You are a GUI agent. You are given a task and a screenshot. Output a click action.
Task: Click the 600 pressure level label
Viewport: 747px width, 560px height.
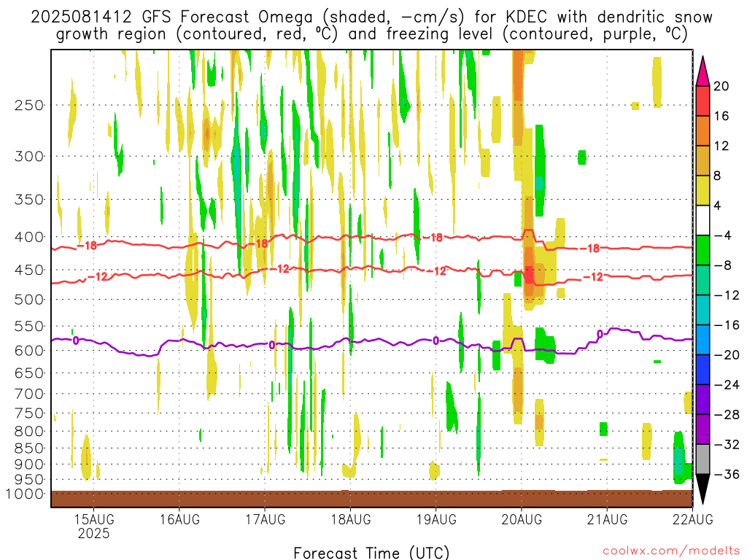(x=29, y=351)
